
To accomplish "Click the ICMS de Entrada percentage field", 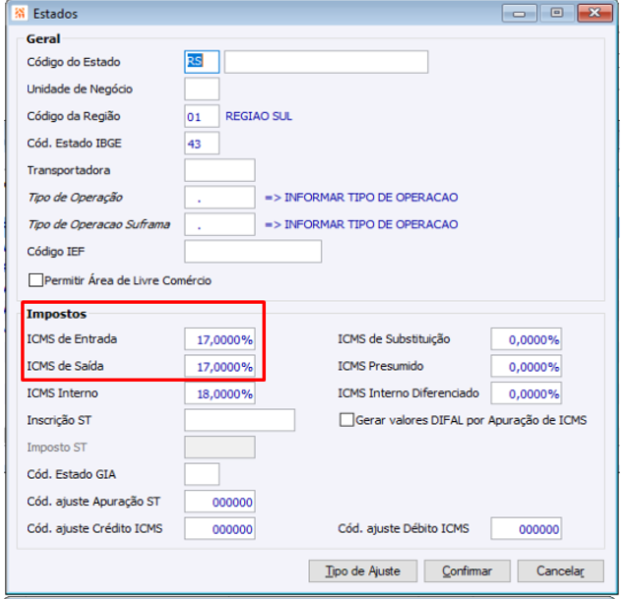I will click(x=220, y=339).
